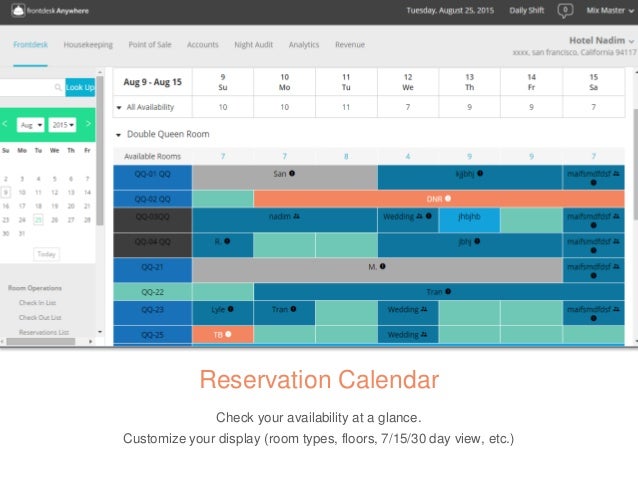Viewport: 638px width, 479px height.
Task: Click info dot on Lyle reservation
Action: coord(231,309)
